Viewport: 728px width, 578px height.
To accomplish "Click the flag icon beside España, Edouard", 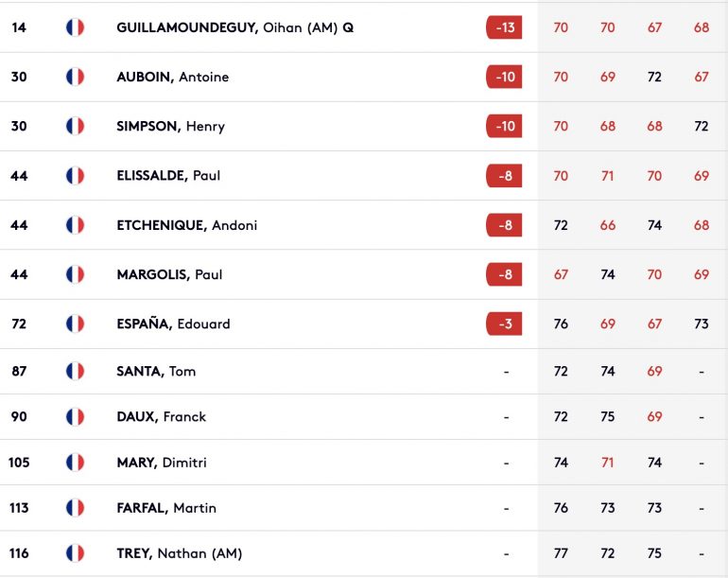I will click(76, 324).
